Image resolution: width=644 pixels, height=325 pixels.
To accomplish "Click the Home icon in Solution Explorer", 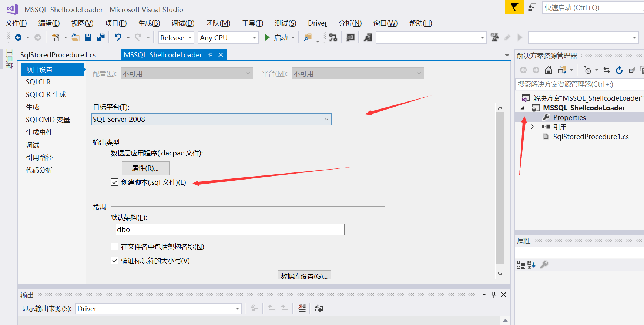I will [x=549, y=70].
